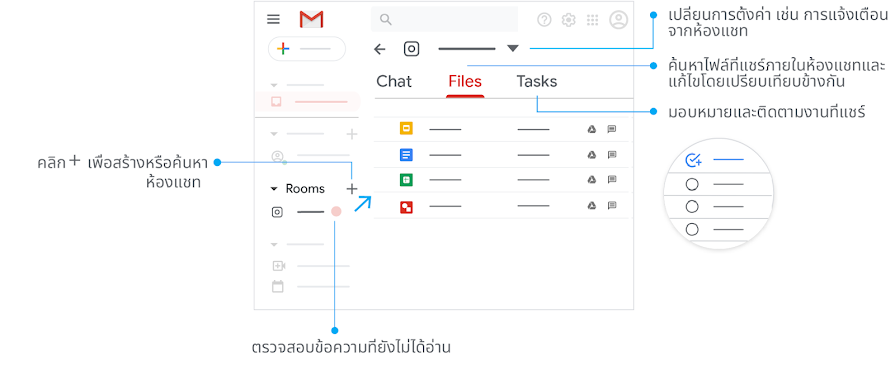Click the Drive icon on Docs row
This screenshot has width=895, height=375.
coord(592,155)
